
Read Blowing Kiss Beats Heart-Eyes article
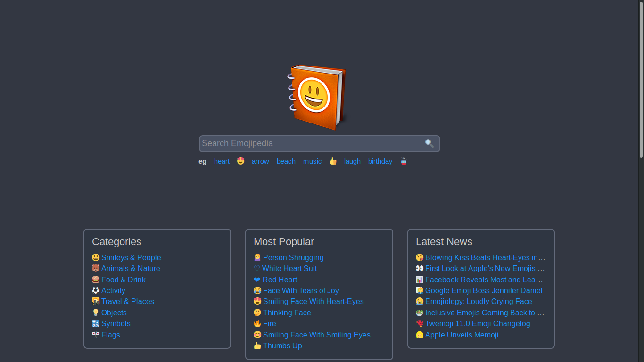(x=485, y=257)
